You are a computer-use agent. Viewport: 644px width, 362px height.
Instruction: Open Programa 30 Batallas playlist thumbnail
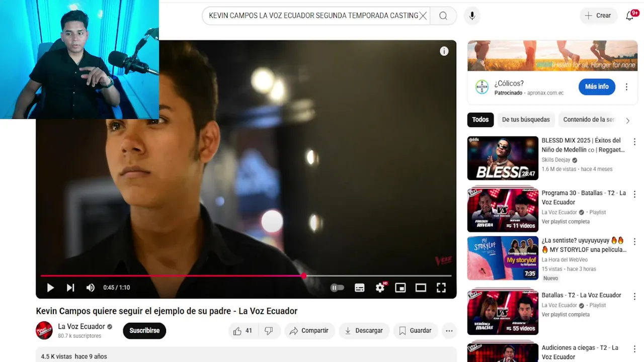(503, 210)
